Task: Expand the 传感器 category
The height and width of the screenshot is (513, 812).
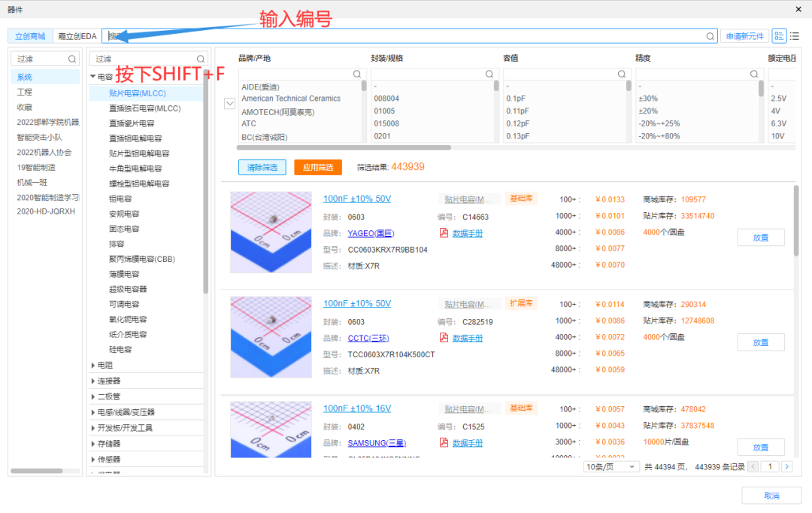Action: click(x=92, y=459)
